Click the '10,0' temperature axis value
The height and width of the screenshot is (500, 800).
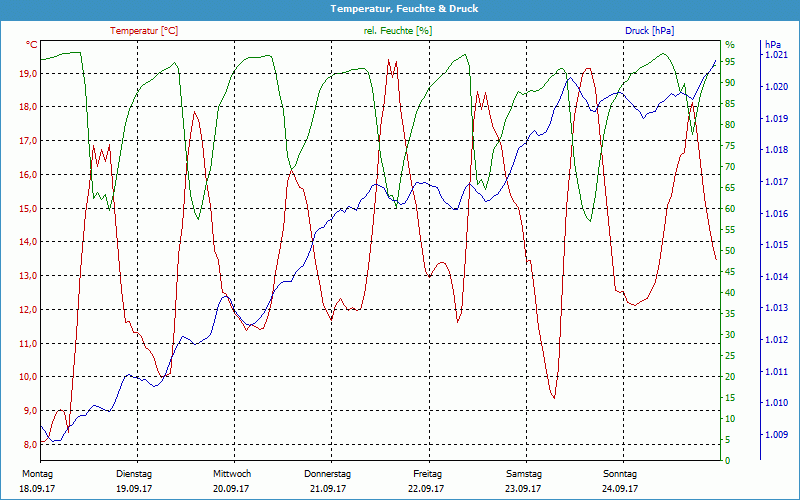(28, 377)
